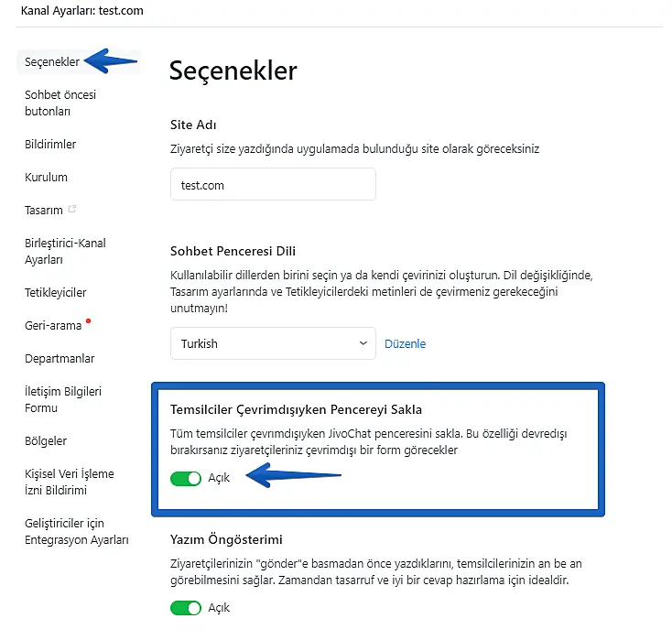Go to Bölgeler settings
Screen dimensions: 672x640
[46, 440]
